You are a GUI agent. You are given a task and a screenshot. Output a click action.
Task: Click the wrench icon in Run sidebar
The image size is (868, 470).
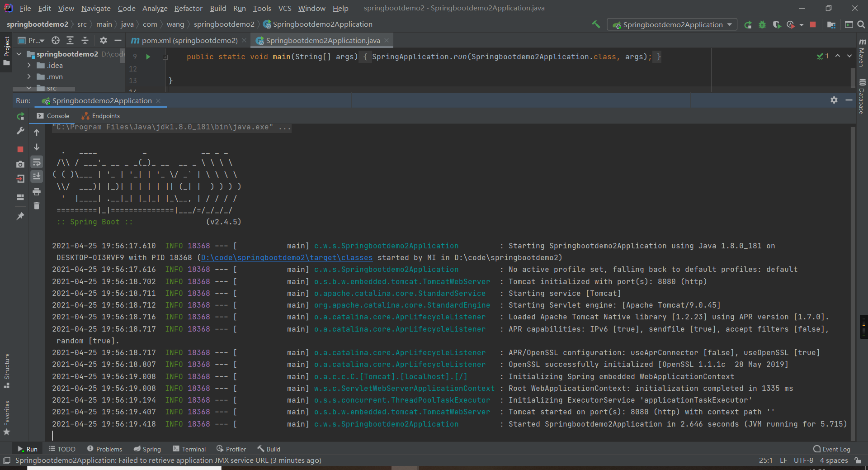20,131
